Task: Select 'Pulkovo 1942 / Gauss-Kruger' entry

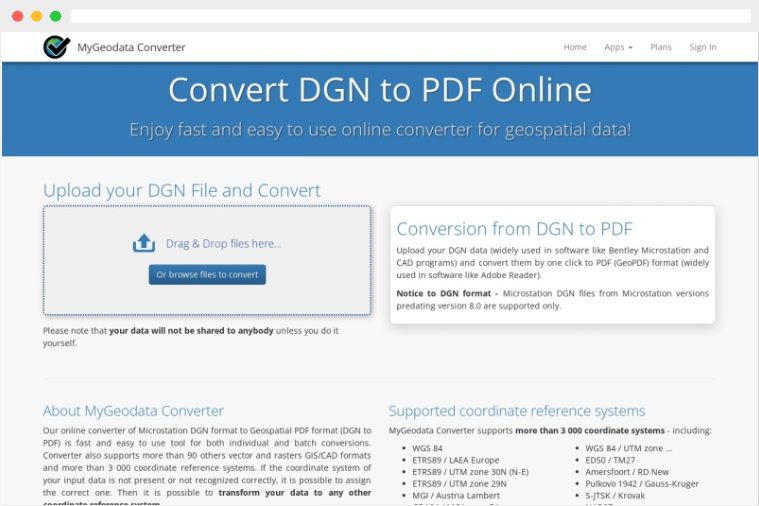Action: [642, 484]
